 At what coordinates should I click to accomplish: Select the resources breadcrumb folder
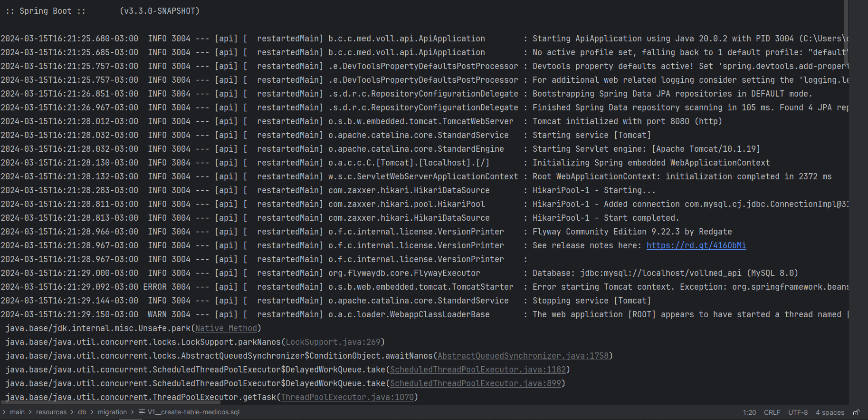point(51,412)
